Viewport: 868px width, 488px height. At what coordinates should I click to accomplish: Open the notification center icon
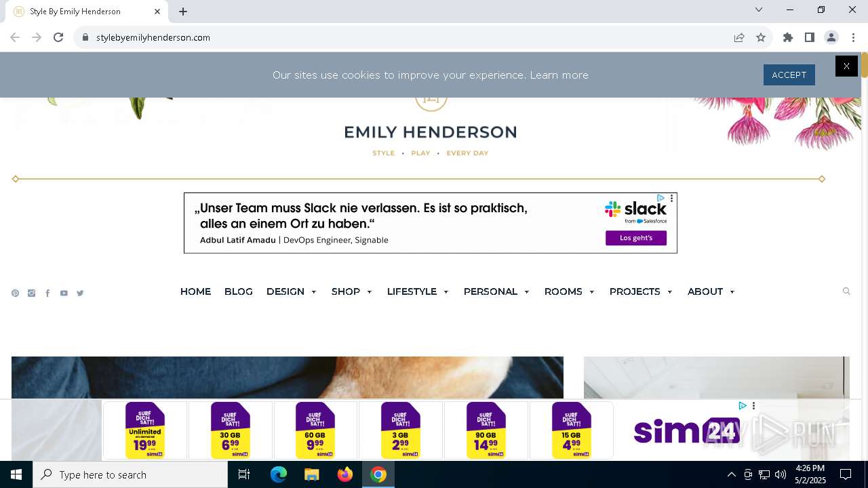click(846, 474)
